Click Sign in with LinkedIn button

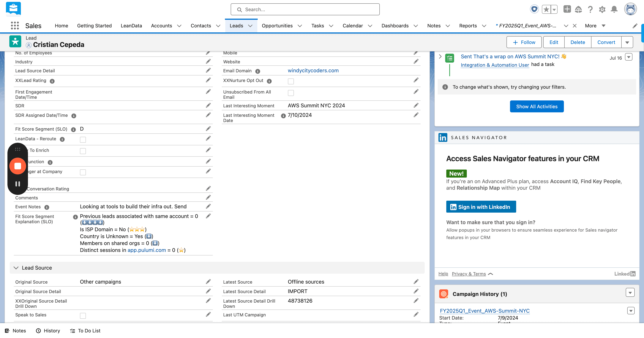[481, 207]
